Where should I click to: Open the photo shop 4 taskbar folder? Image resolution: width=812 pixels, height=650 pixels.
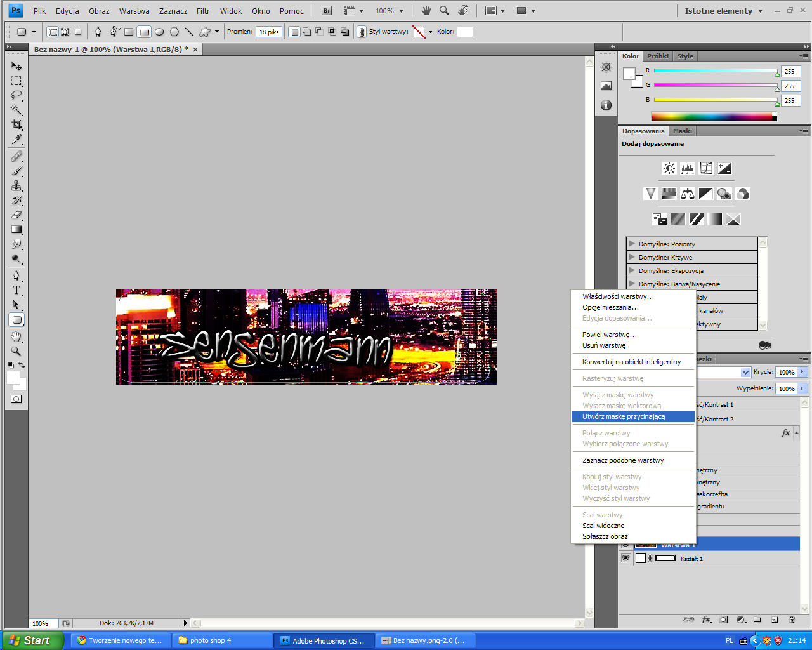[x=222, y=640]
